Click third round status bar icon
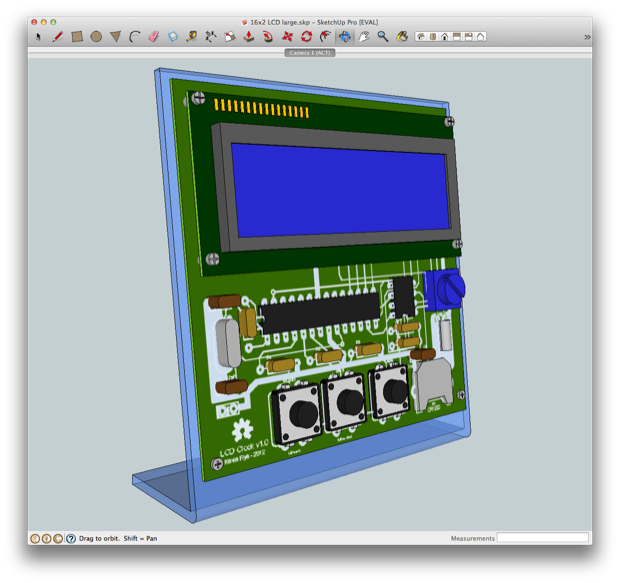620x583 pixels. point(58,538)
